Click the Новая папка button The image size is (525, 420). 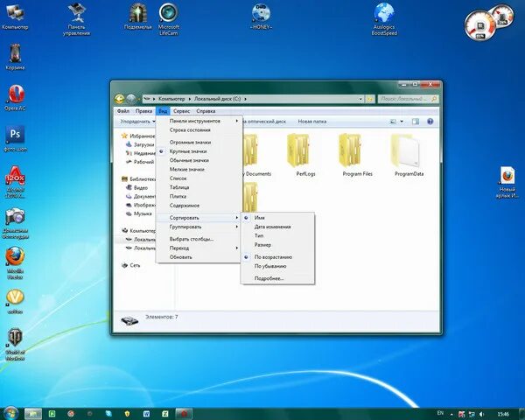[312, 122]
